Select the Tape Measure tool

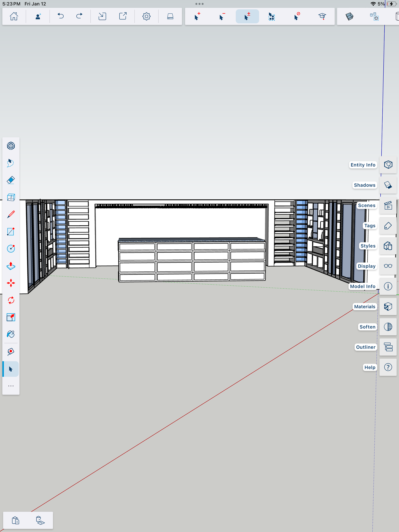pos(11,352)
